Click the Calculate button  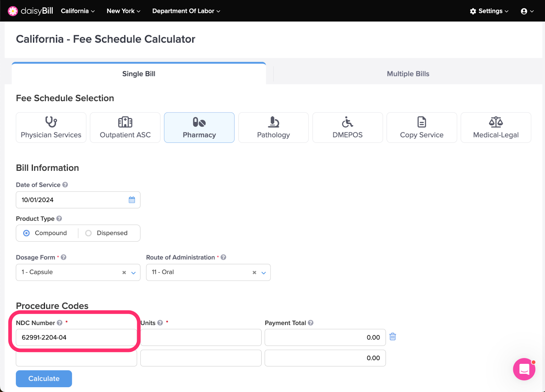click(44, 379)
